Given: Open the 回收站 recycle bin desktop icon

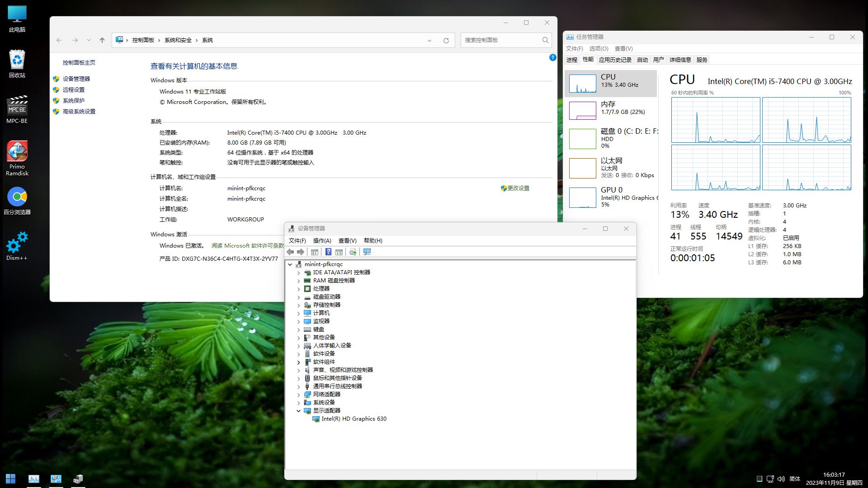Looking at the screenshot, I should click(x=17, y=64).
